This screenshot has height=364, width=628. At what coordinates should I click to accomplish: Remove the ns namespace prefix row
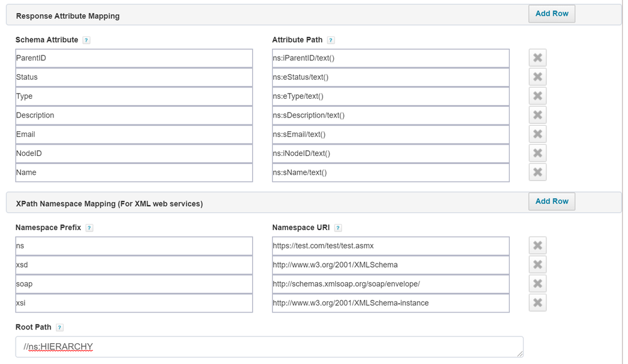[x=537, y=245]
